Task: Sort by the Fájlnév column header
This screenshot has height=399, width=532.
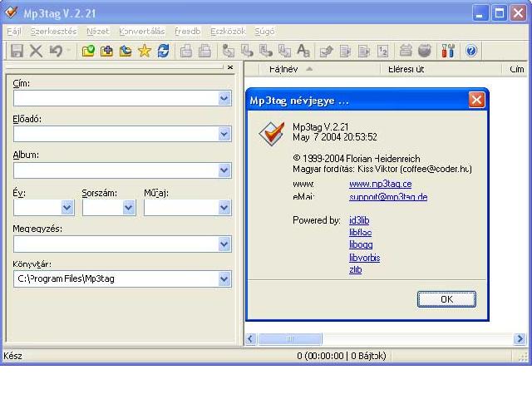Action: coord(319,69)
